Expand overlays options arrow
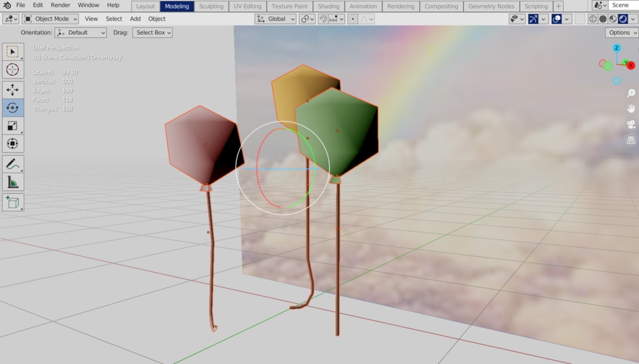Screen dimensions: 639x364 567,19
